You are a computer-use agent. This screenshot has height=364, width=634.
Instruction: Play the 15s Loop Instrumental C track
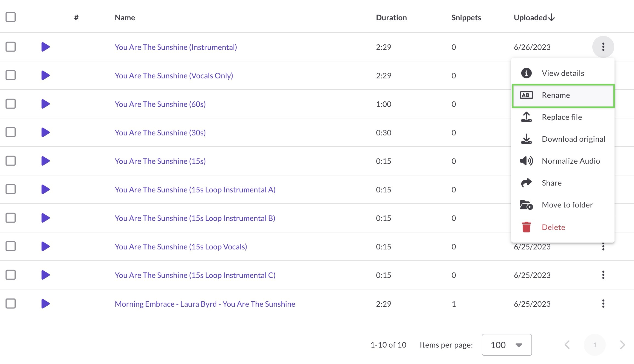click(x=46, y=275)
